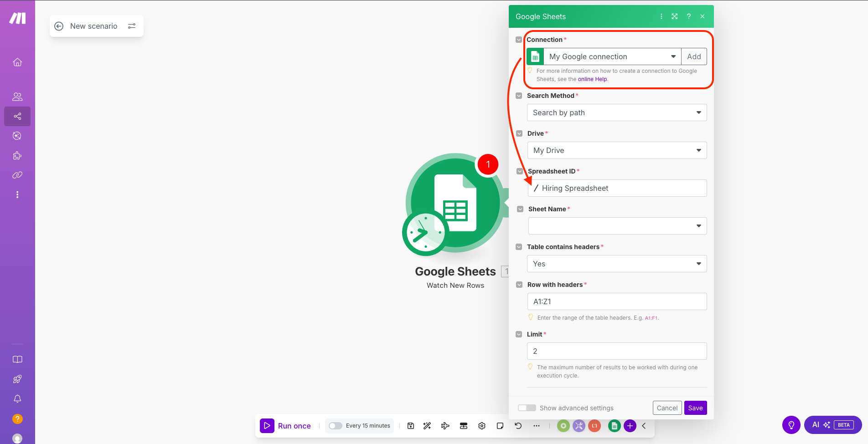Click inside the Row with headers field

tap(616, 301)
